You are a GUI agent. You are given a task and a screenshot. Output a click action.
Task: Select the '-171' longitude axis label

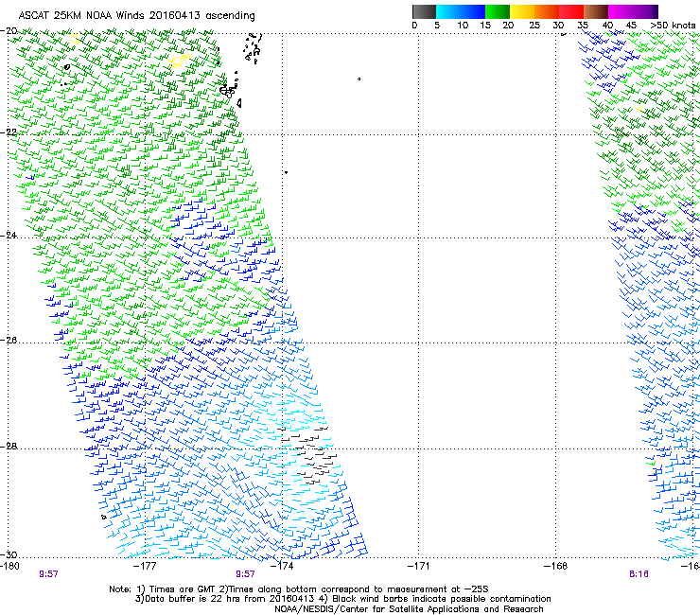click(x=418, y=567)
